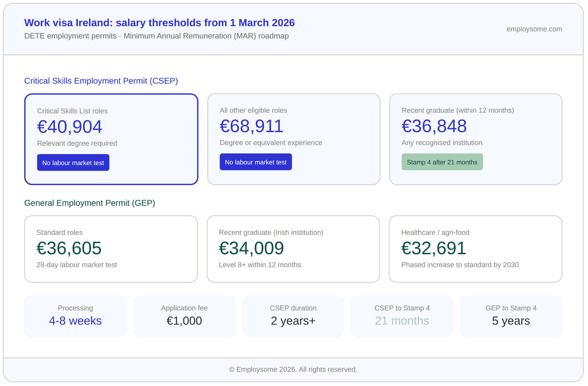
Task: Select the Critical Skills List roles card
Action: click(111, 138)
